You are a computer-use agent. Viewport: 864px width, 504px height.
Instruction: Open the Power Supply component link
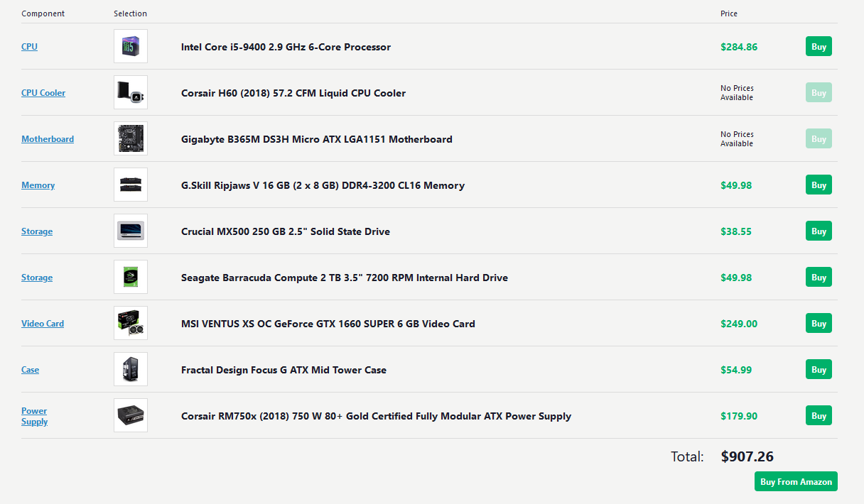[34, 416]
